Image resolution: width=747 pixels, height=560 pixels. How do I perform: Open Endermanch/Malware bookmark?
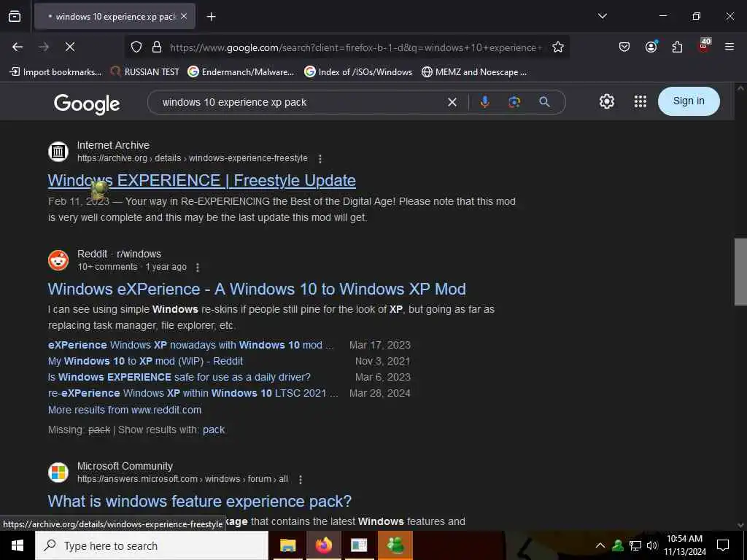click(241, 72)
